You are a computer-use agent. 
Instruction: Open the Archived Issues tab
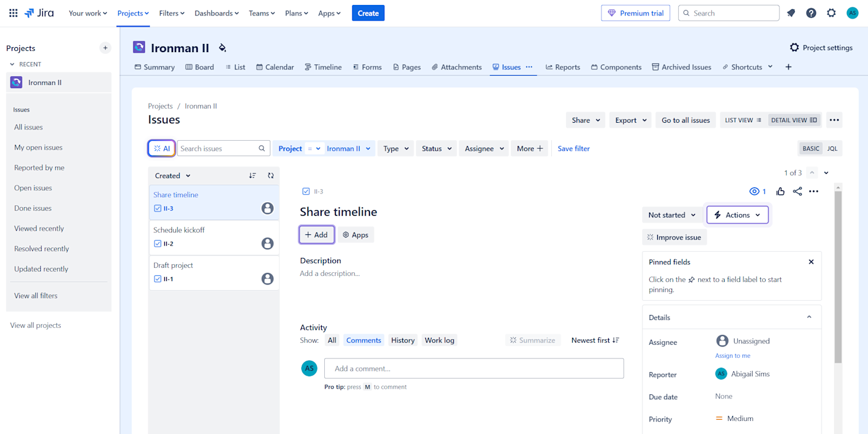681,67
